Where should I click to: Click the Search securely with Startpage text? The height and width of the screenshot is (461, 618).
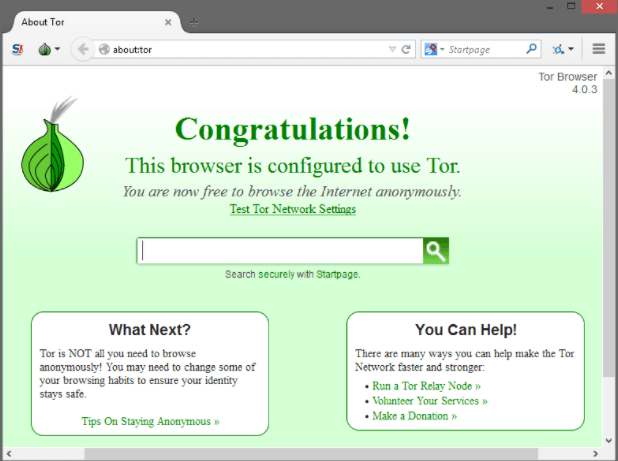(x=292, y=274)
